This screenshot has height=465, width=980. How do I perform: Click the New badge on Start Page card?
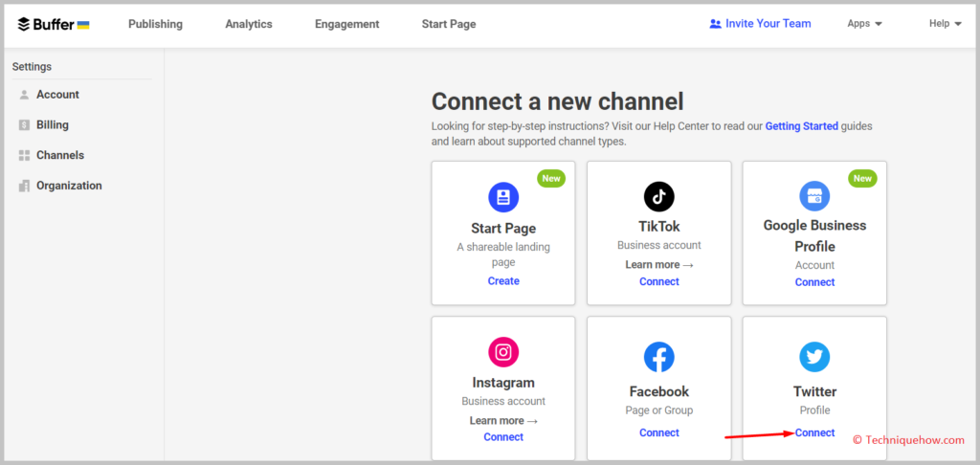pos(550,178)
